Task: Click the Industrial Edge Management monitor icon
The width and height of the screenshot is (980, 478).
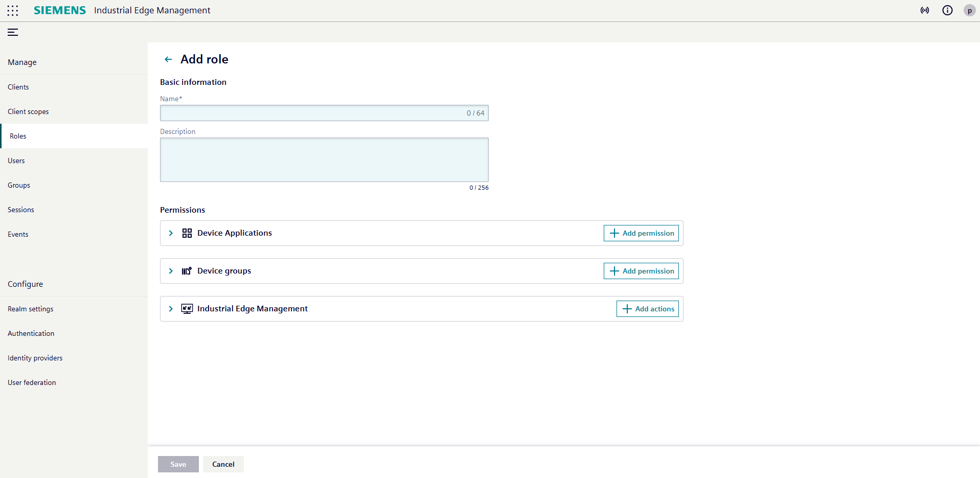Action: [187, 309]
